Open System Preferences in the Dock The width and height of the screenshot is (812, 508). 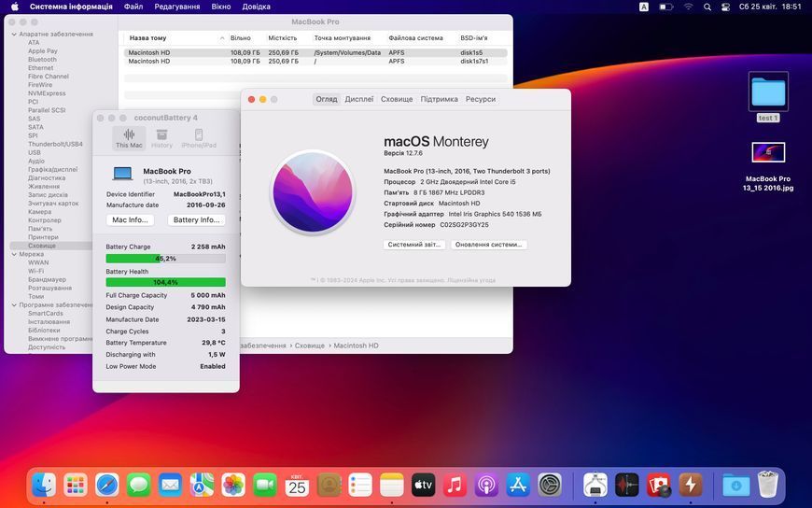[550, 486]
